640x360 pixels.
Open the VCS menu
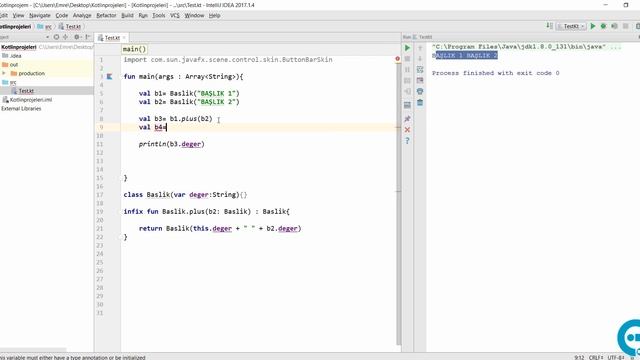175,16
